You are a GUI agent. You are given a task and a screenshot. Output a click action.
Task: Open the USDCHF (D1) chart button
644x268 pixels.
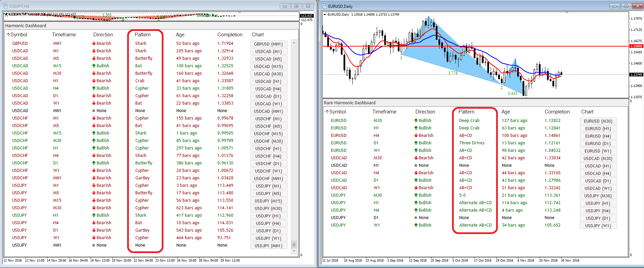pos(269,163)
